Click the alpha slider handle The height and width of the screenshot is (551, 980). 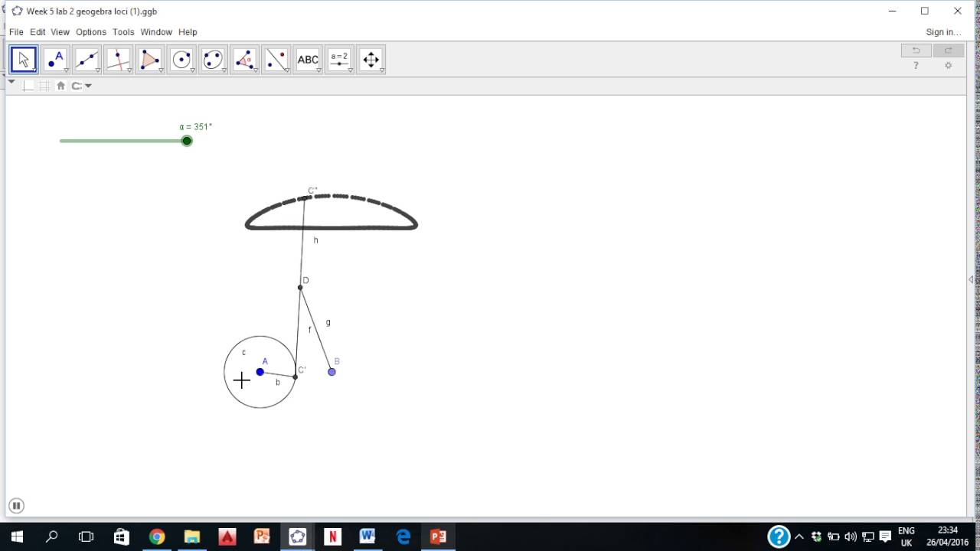pos(187,141)
